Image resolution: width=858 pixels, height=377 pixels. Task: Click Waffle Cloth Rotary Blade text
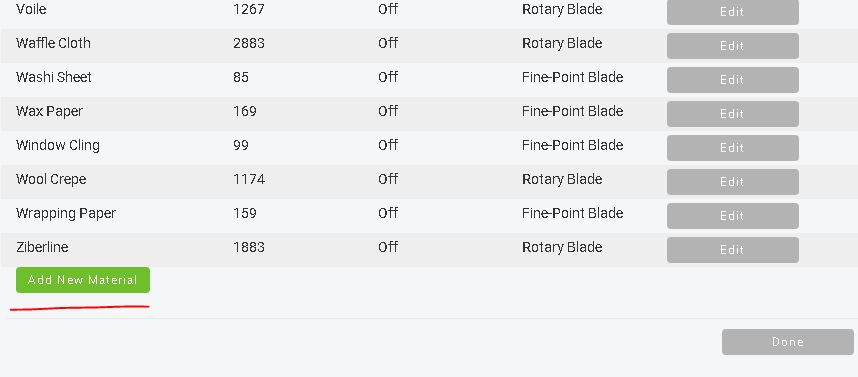click(562, 43)
